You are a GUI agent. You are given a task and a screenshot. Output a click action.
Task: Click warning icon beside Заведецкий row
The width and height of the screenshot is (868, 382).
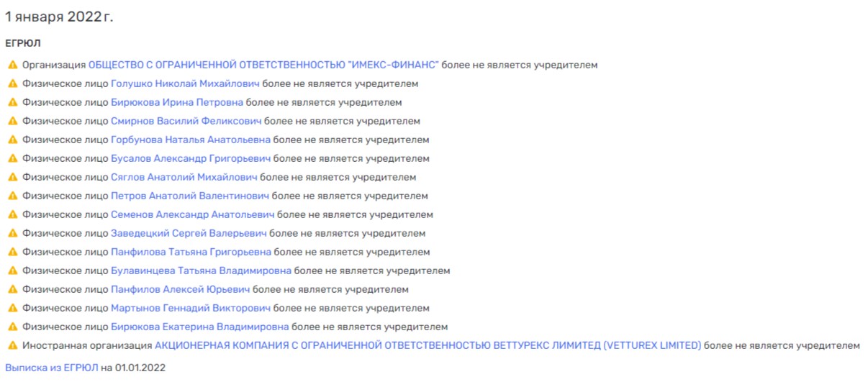12,233
